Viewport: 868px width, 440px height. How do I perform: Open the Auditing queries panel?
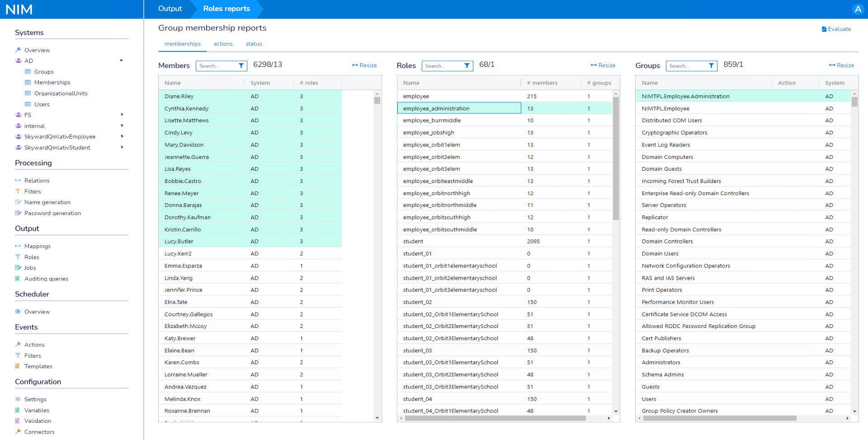pyautogui.click(x=18, y=279)
